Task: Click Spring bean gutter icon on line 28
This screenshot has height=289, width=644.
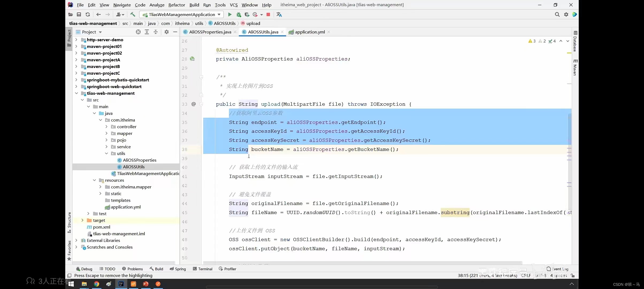Action: [x=192, y=59]
